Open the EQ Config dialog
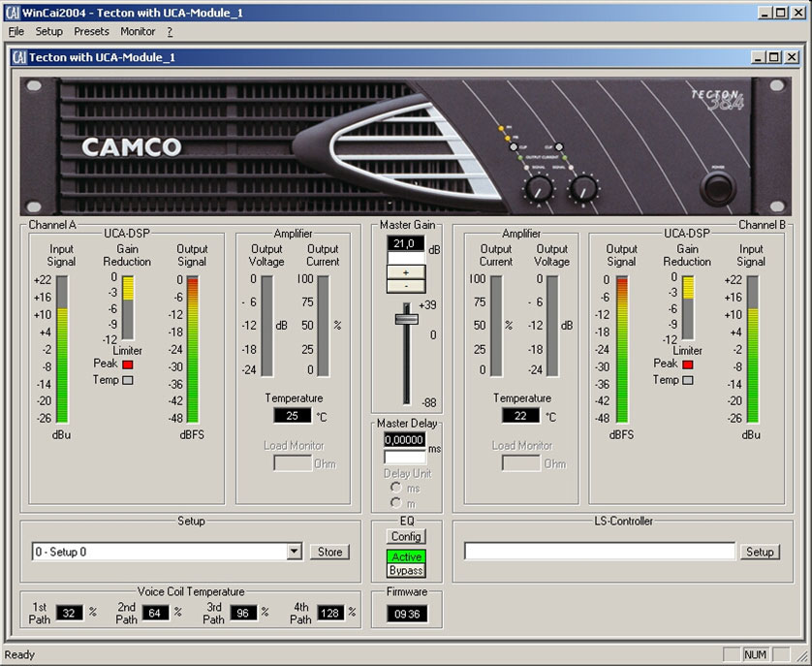This screenshot has width=812, height=666. 406,536
